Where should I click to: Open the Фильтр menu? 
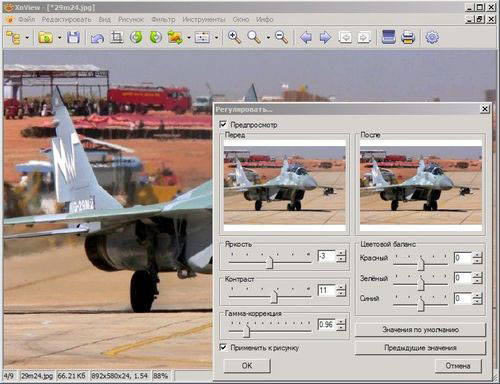(163, 19)
